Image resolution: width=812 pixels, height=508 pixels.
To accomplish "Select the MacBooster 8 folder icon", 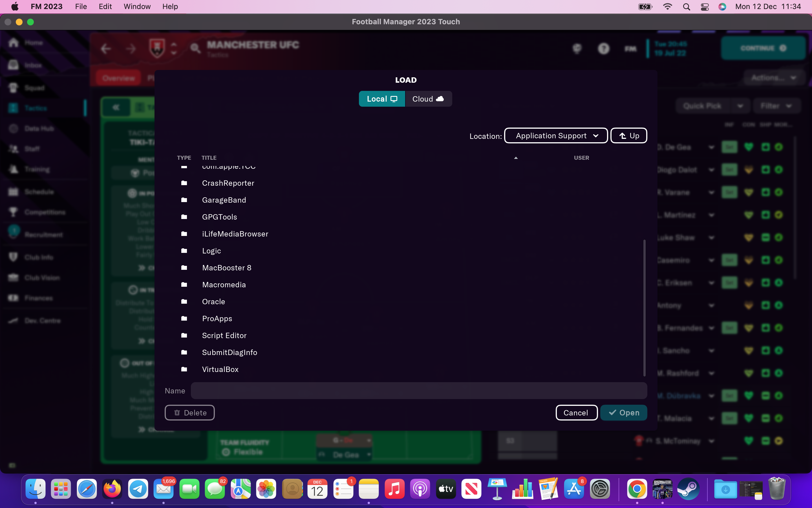I will [184, 268].
